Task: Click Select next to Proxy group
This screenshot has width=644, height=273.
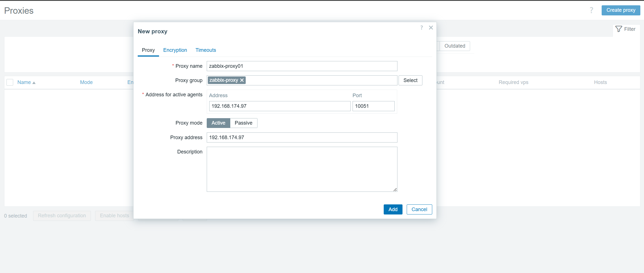Action: 410,80
